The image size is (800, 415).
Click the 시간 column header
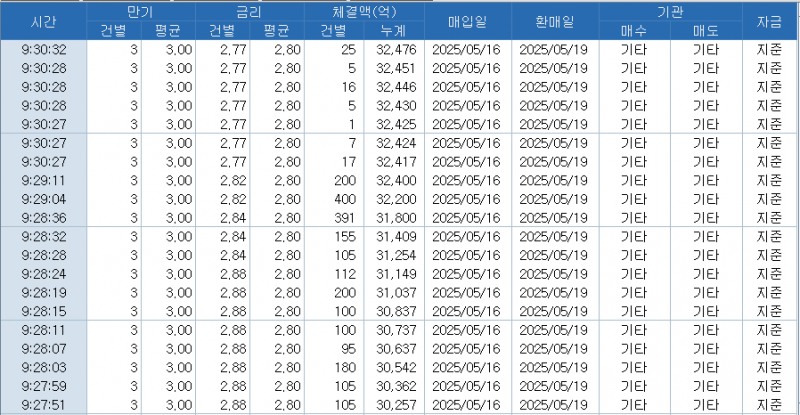43,21
